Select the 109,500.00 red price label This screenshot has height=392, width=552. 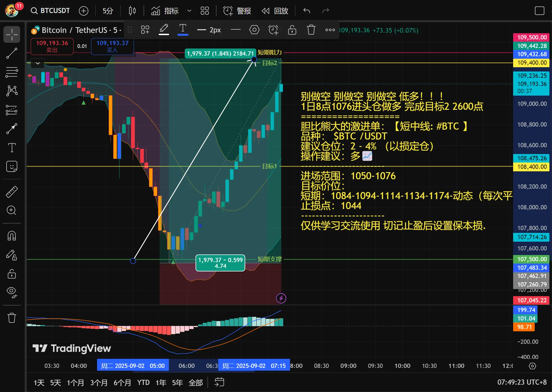531,37
